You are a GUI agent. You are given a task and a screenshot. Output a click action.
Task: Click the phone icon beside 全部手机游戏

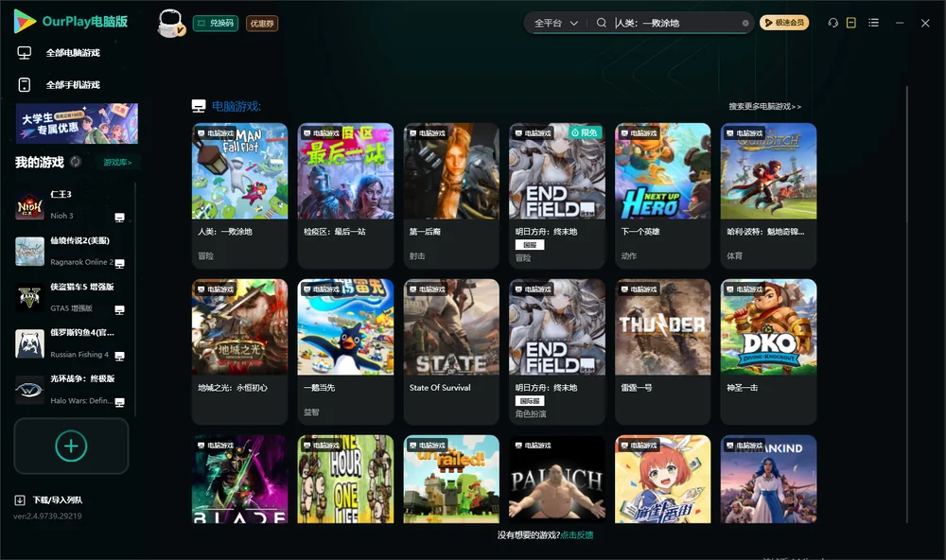coord(25,85)
